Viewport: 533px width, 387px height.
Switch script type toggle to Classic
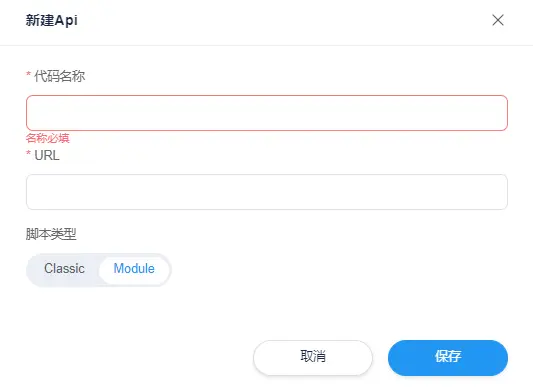(64, 269)
